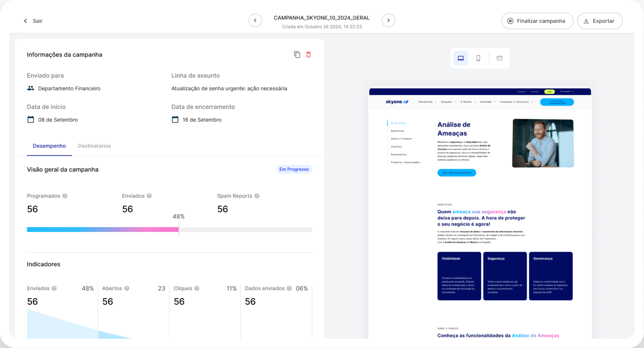Viewport: 644px width, 348px height.
Task: Click the Sair back link
Action: click(x=33, y=21)
